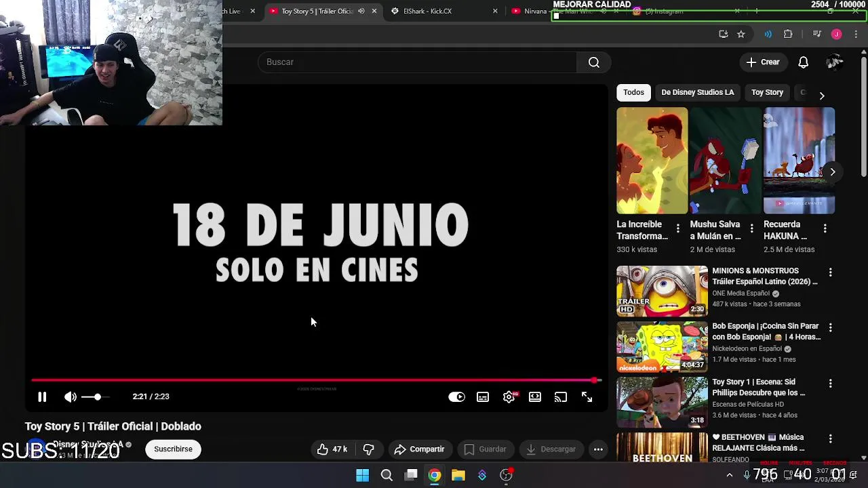The width and height of the screenshot is (868, 488).
Task: Open the La Increíble Transforma... short
Action: [x=652, y=161]
